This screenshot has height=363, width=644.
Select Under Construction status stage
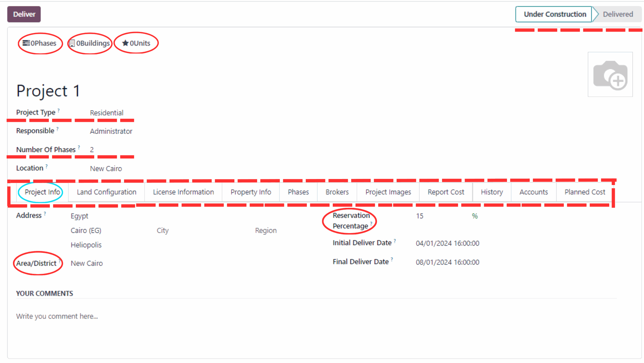tap(554, 14)
